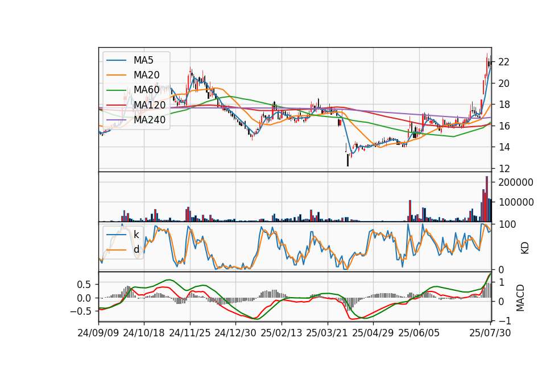The height and width of the screenshot is (392, 546).
Task: Click the 25/03/21 date axis label
Action: (327, 333)
